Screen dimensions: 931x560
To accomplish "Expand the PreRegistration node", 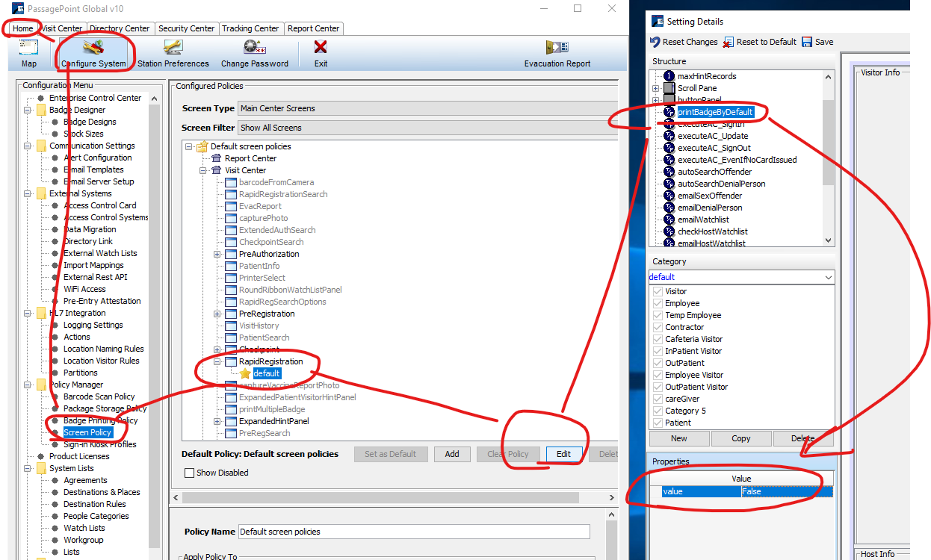I will pos(217,314).
